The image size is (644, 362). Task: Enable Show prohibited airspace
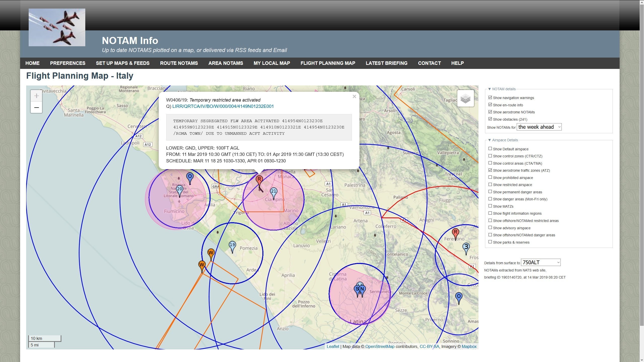tap(490, 177)
